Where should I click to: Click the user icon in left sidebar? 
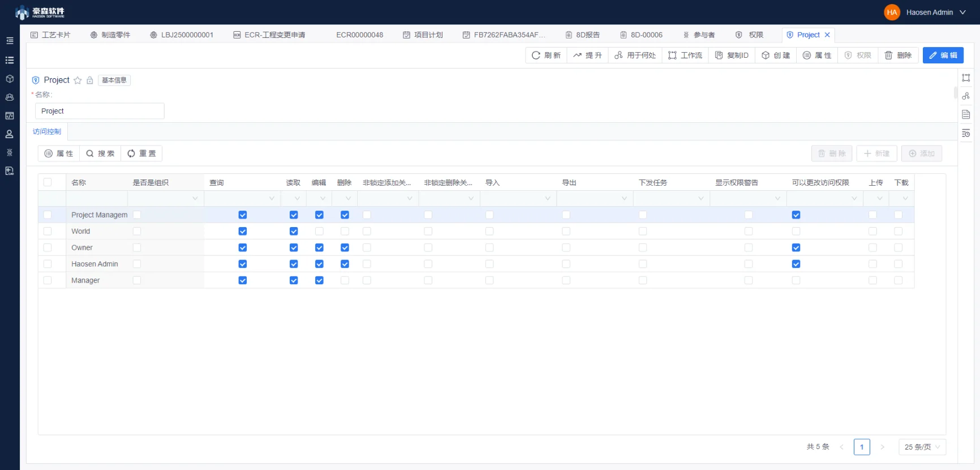pyautogui.click(x=10, y=134)
